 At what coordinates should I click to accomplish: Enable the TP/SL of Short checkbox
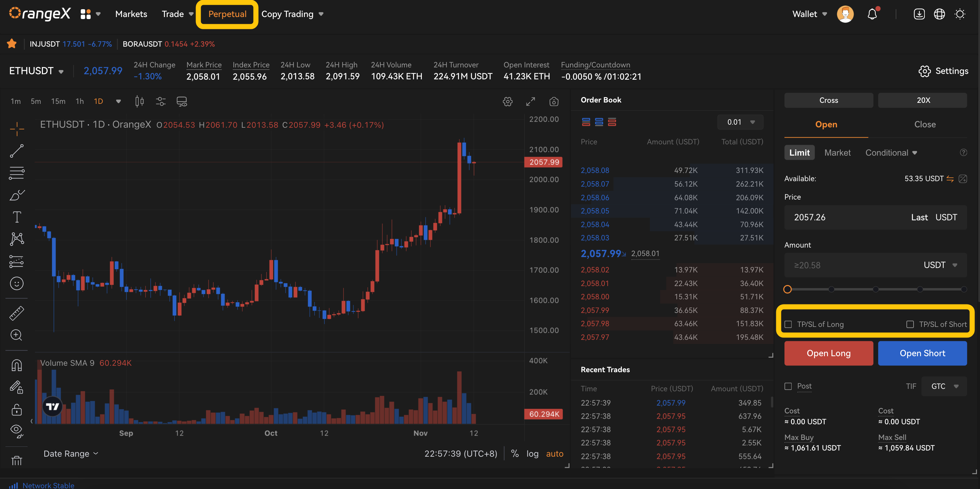910,324
